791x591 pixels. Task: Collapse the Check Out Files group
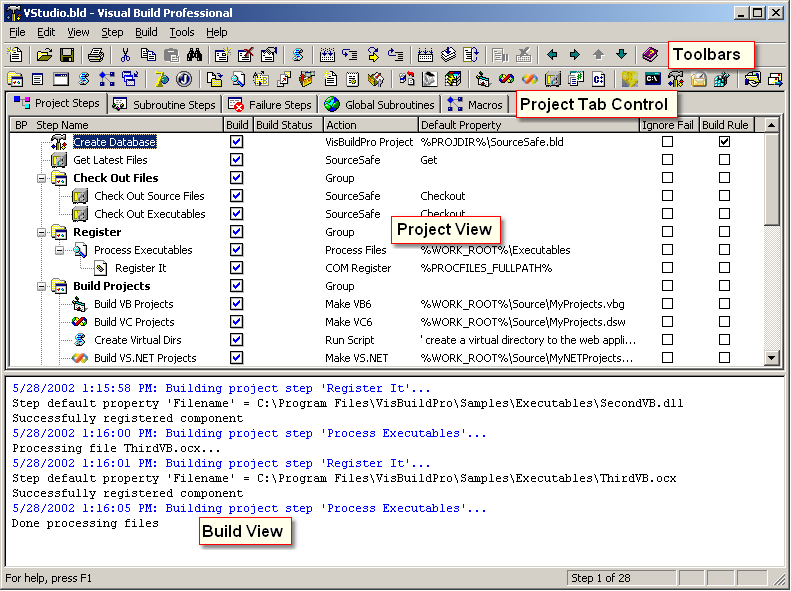coord(41,178)
